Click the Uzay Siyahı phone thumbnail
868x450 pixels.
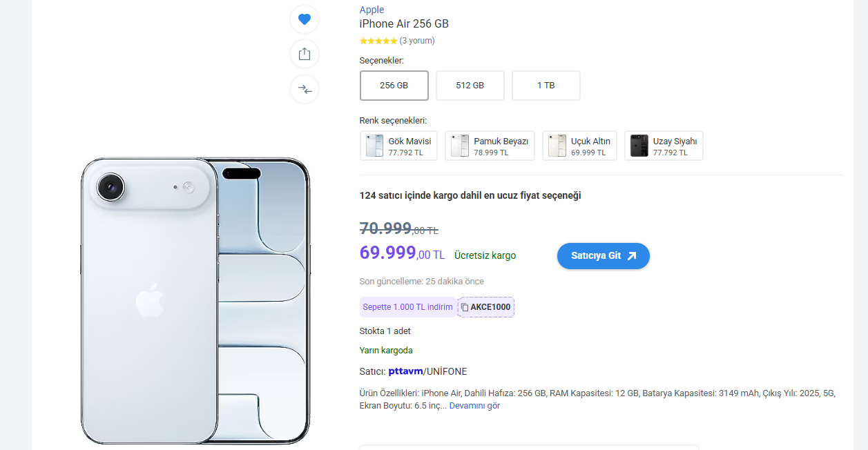[639, 146]
